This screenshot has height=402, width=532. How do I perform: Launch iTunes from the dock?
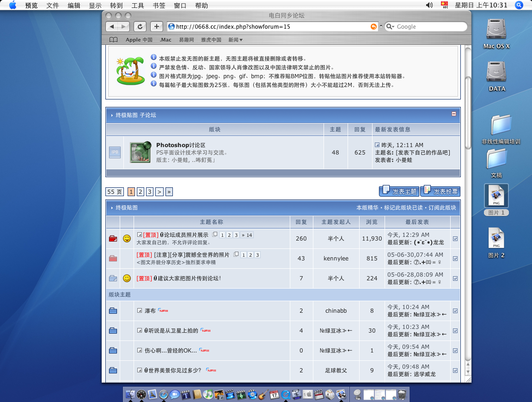(208, 394)
